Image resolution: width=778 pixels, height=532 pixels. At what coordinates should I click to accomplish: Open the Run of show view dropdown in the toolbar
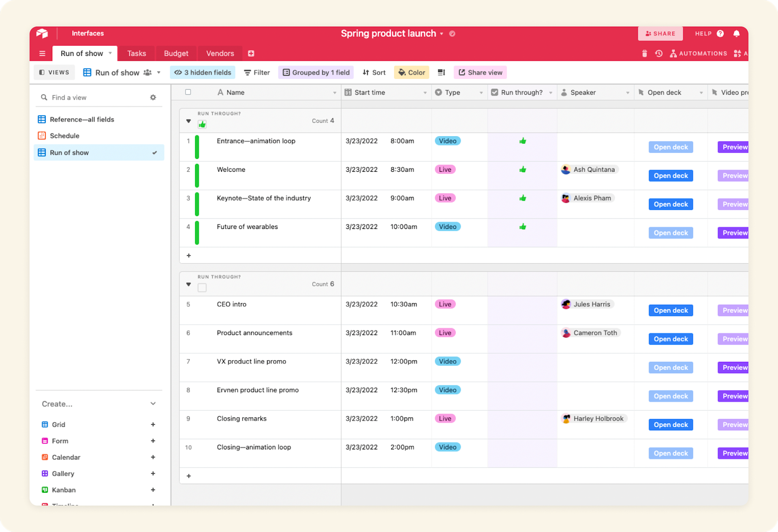[158, 72]
